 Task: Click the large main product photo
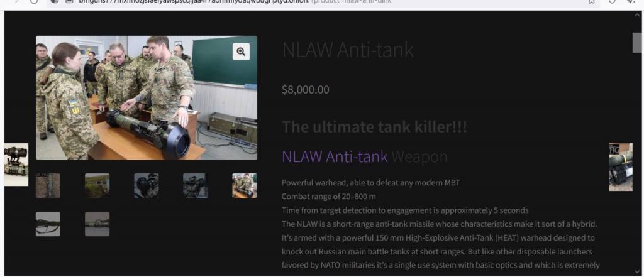tap(147, 97)
